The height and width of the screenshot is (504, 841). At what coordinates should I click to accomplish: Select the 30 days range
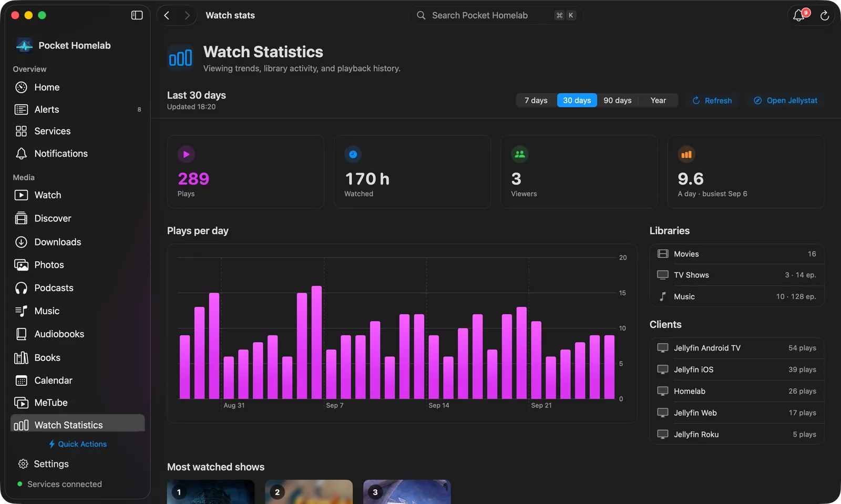pos(577,100)
